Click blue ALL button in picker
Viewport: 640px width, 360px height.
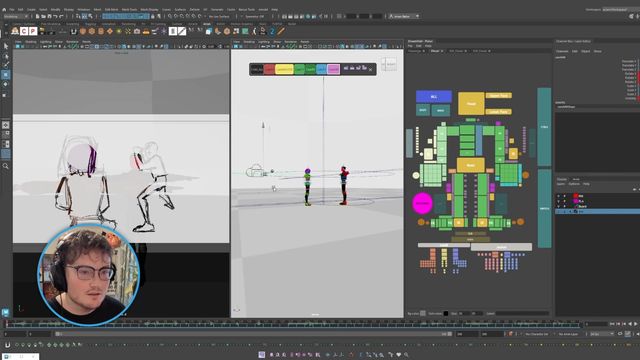click(434, 96)
